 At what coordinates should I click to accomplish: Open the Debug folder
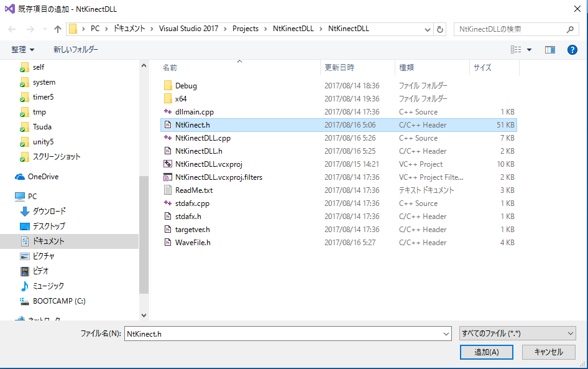185,86
